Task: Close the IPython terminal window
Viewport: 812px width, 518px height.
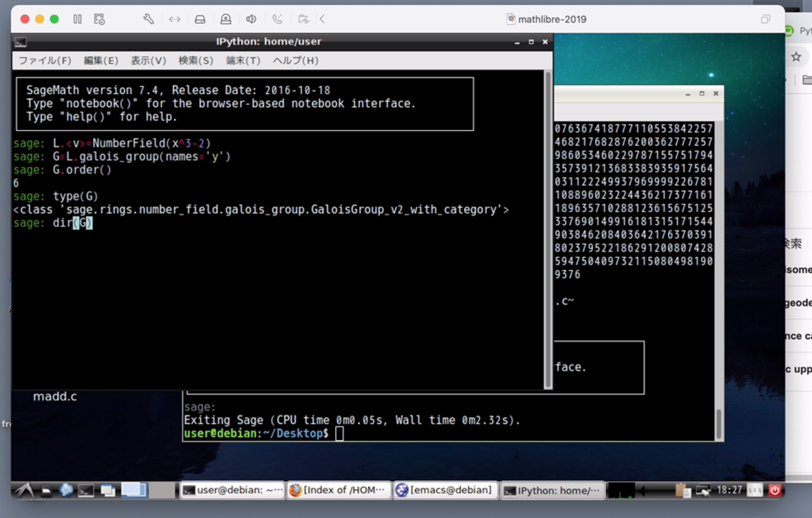Action: tap(545, 42)
